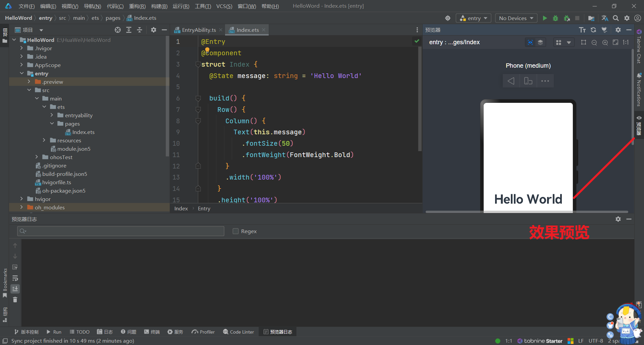
Task: Click the back arrow on phone preview
Action: click(511, 81)
